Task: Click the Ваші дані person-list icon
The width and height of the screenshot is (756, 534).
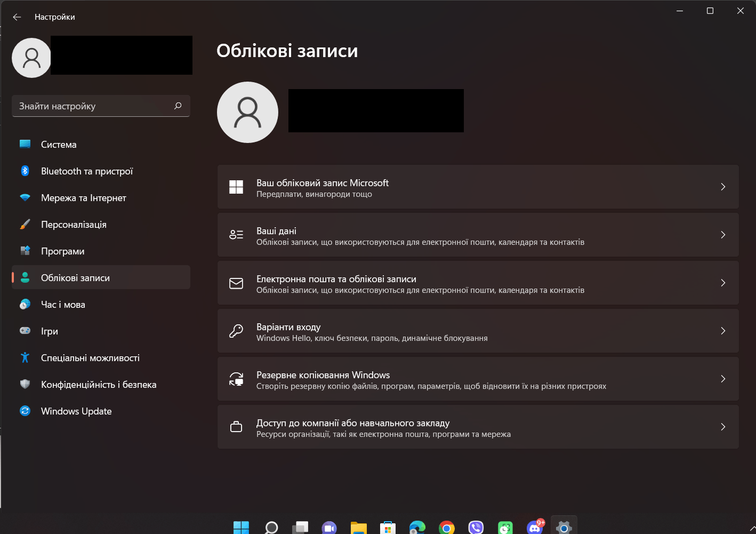Action: [236, 235]
